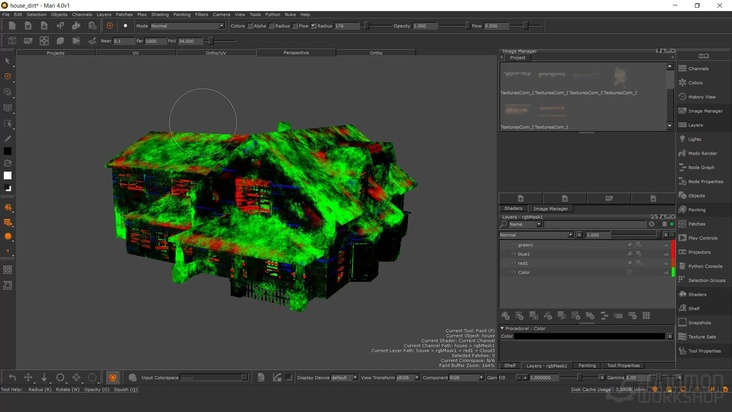732x412 pixels.
Task: Hide the blue1 layer via its eye icon
Action: [x=513, y=254]
